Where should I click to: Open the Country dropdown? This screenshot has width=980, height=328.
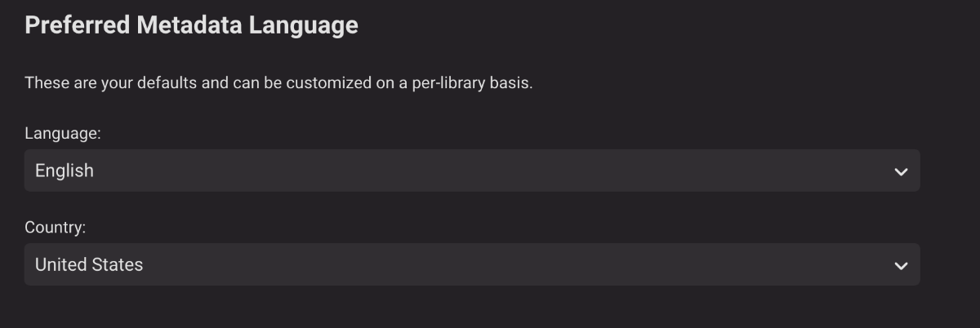point(471,264)
